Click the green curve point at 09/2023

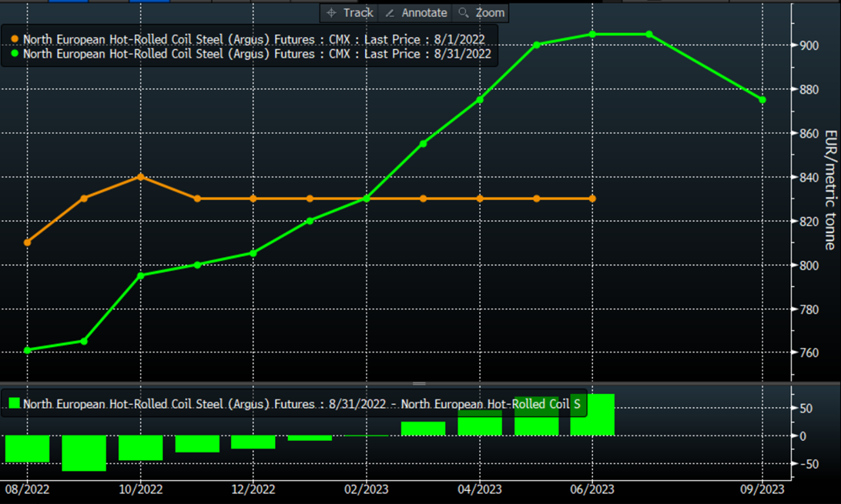[x=762, y=100]
